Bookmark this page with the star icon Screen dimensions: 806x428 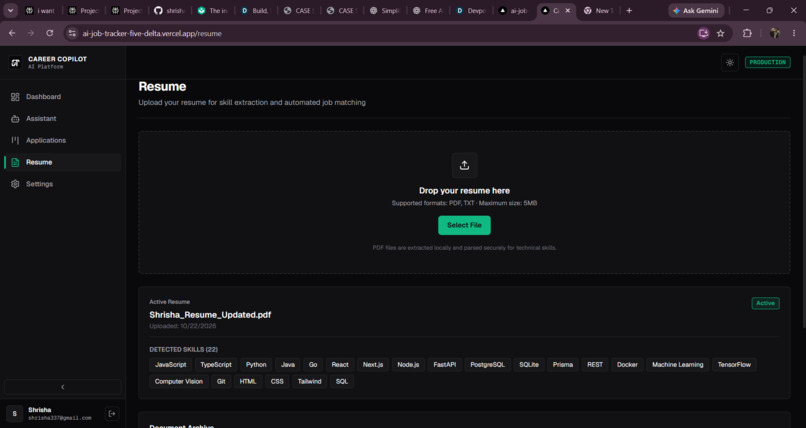click(x=721, y=33)
